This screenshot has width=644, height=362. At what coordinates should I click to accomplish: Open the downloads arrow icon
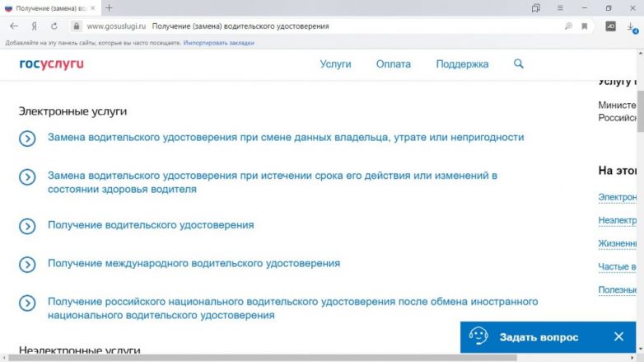coord(631,26)
